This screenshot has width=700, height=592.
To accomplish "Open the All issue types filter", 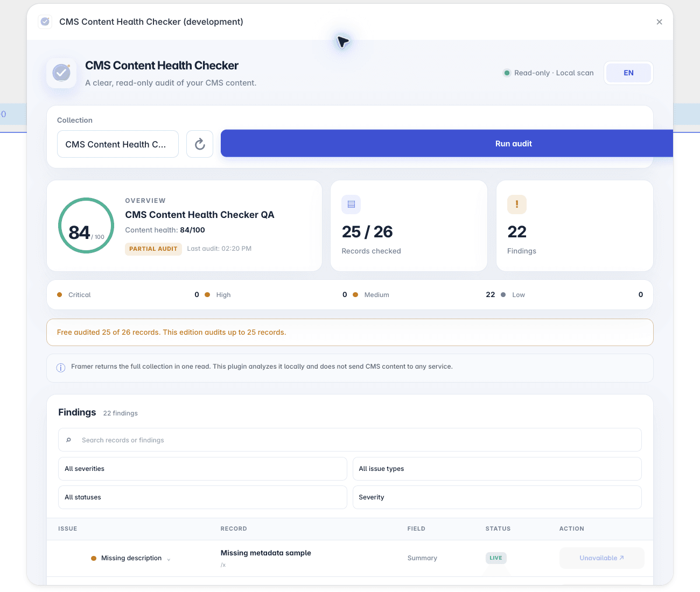I will (497, 469).
